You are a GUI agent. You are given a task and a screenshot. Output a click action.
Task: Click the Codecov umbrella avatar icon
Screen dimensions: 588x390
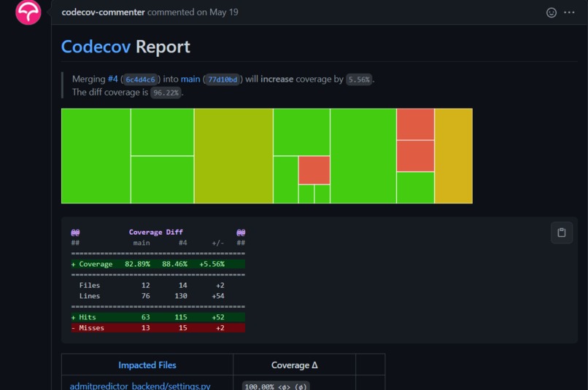28,12
